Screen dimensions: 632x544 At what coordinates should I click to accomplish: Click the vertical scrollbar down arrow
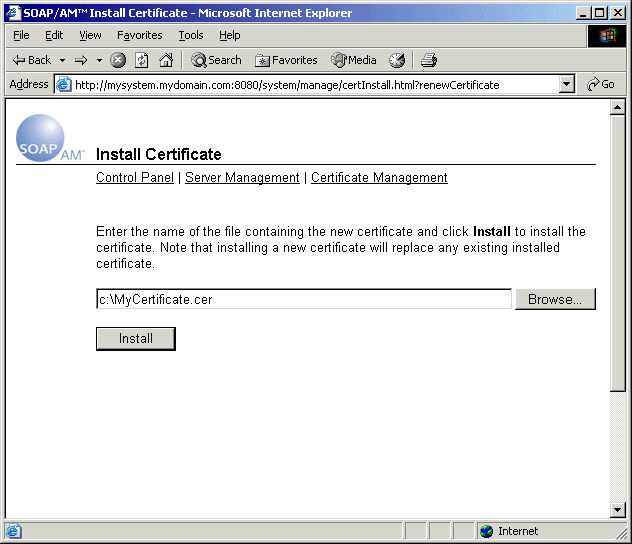point(618,510)
